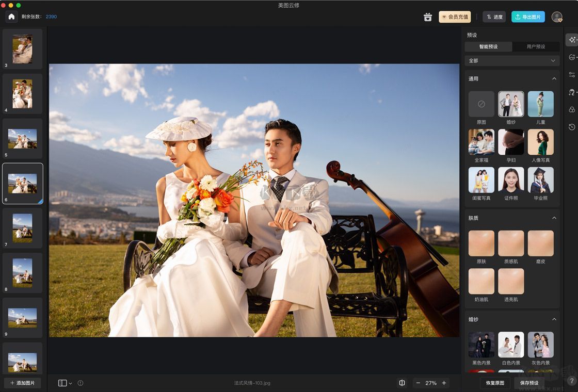This screenshot has height=392, width=578.
Task: Open the gift box icon in the top bar
Action: 427,17
